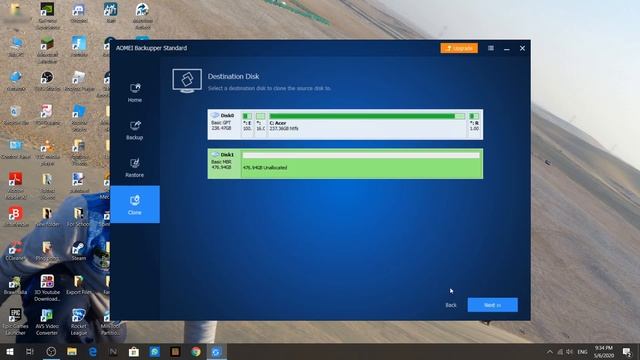Image resolution: width=640 pixels, height=360 pixels.
Task: Open the Adobe Acrobat desktop shortcut
Action: 16,185
